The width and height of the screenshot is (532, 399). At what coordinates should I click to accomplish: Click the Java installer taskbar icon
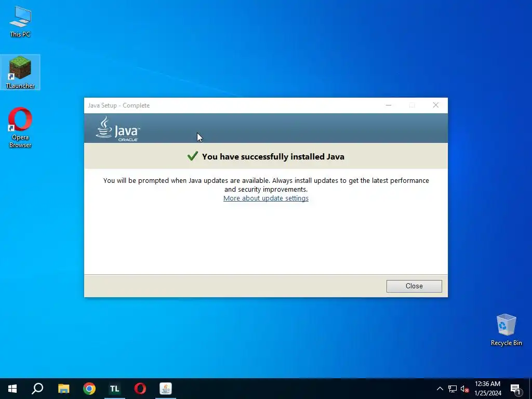(x=166, y=389)
